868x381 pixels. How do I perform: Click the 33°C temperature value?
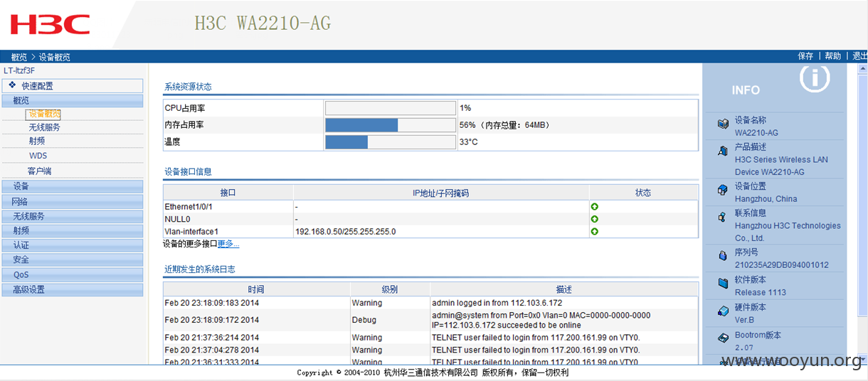[468, 142]
